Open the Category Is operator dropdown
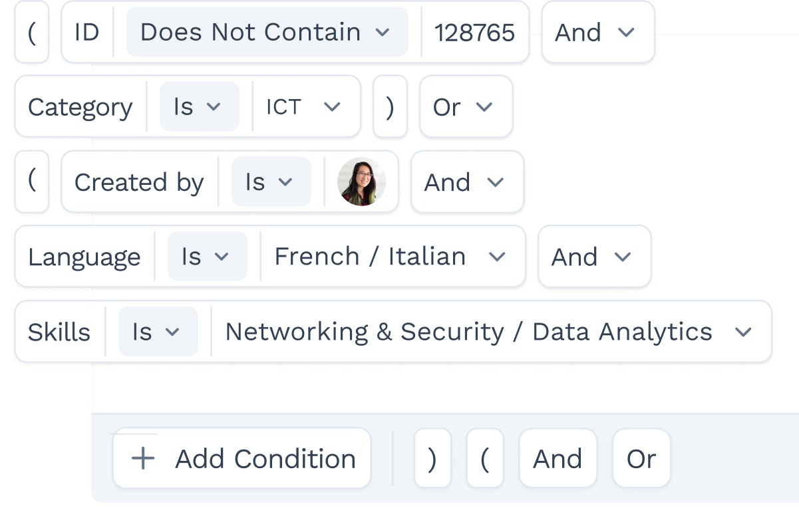Image resolution: width=799 pixels, height=532 pixels. [199, 106]
